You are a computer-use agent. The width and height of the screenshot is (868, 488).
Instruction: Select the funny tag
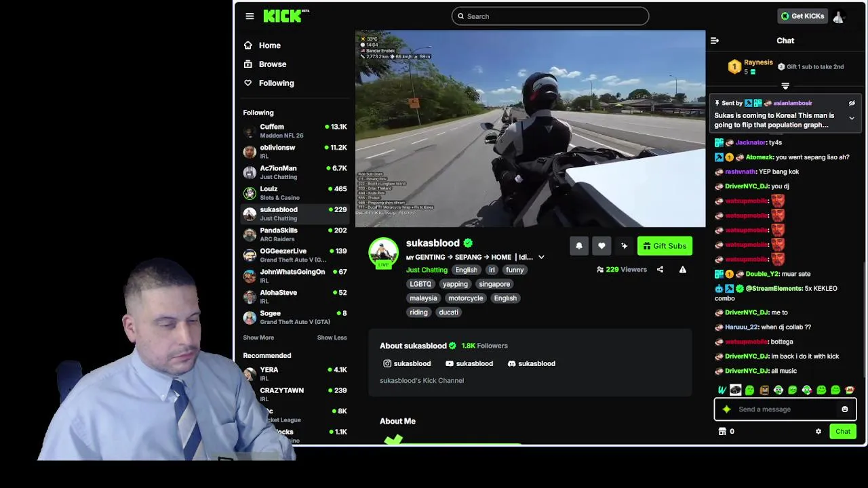pos(515,270)
